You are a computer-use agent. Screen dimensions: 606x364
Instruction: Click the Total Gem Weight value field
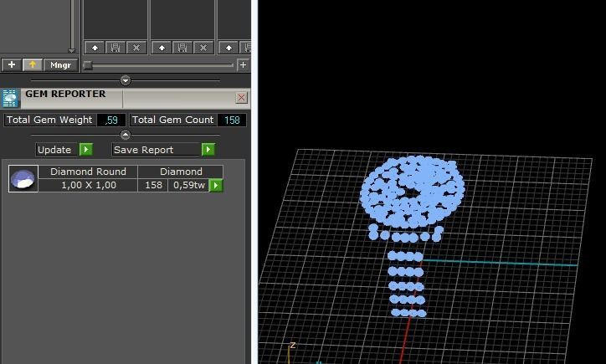(111, 120)
